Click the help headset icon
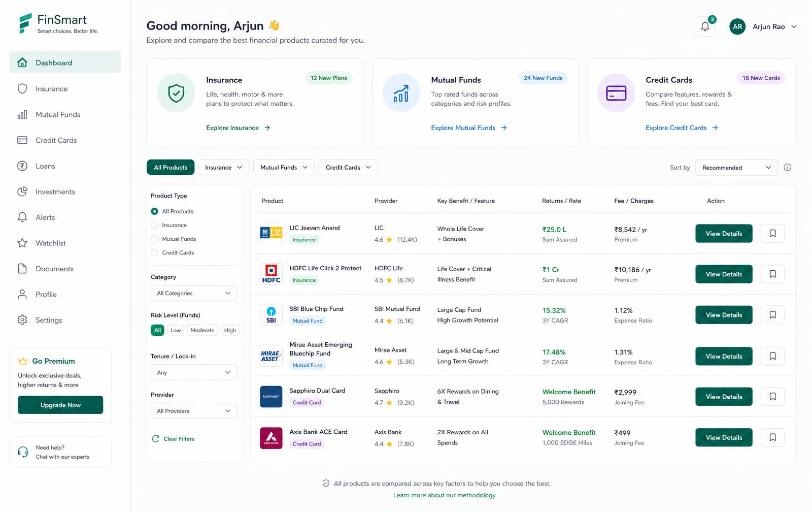This screenshot has height=512, width=812. point(23,452)
